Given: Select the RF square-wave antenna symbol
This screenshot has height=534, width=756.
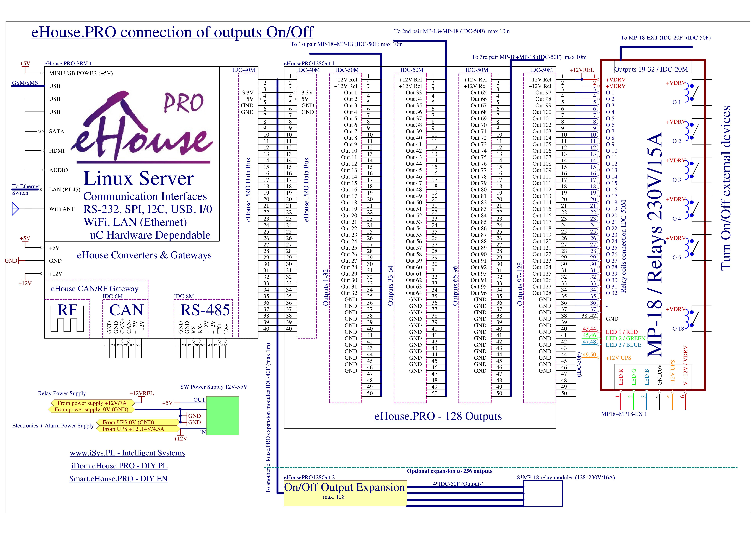Looking at the screenshot, I should pyautogui.click(x=67, y=319).
